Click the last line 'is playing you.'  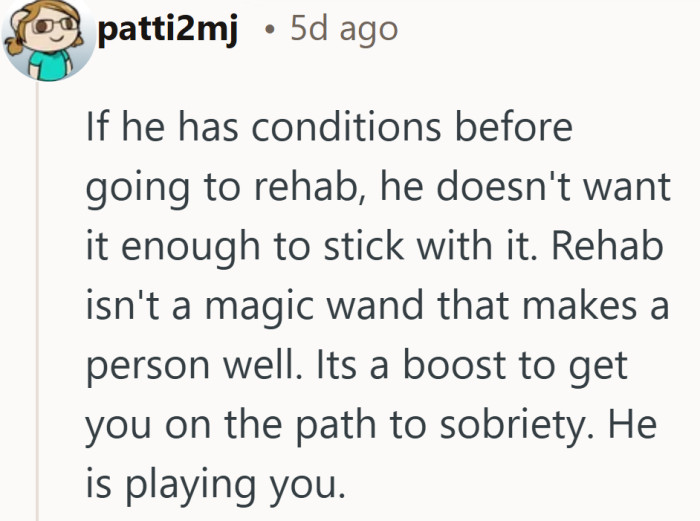216,484
